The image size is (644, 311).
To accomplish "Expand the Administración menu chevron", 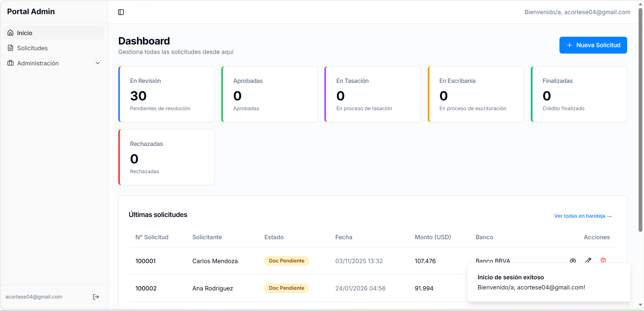I will pos(97,63).
